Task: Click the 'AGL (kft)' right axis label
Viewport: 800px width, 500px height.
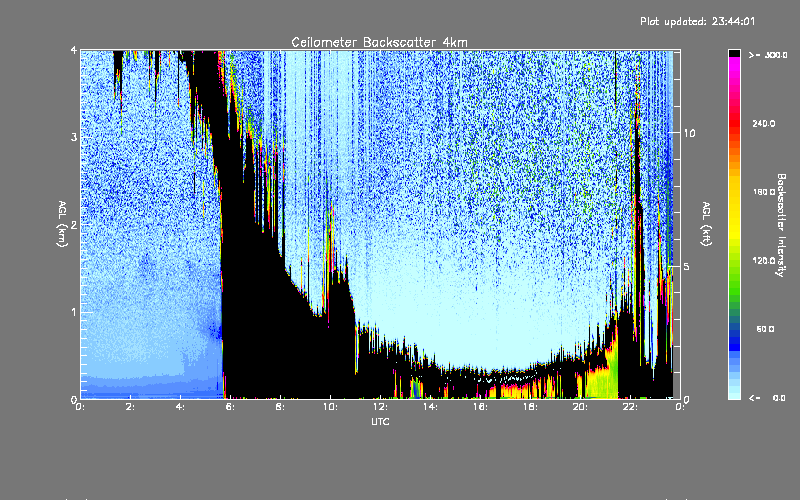Action: click(706, 224)
